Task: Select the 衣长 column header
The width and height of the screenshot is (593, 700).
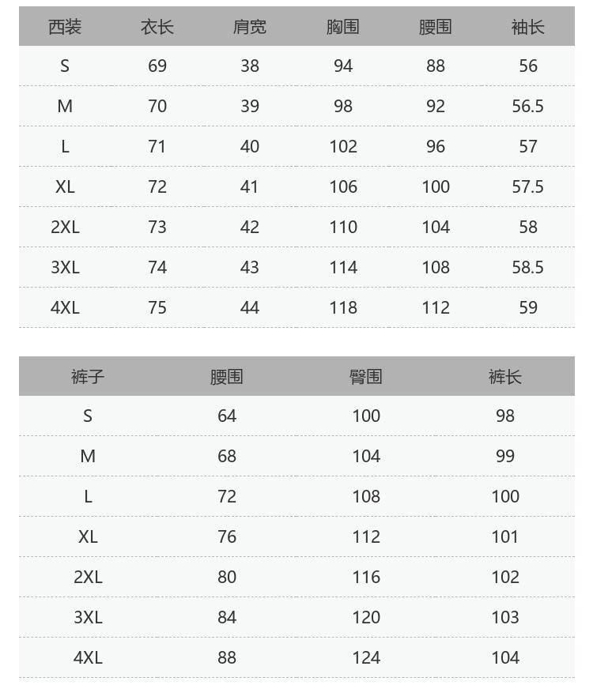Action: point(157,27)
